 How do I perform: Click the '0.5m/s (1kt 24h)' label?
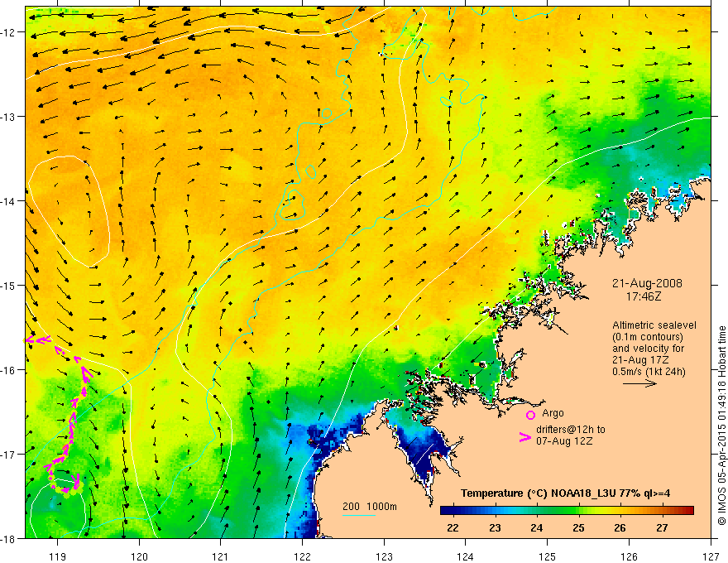[x=649, y=372]
